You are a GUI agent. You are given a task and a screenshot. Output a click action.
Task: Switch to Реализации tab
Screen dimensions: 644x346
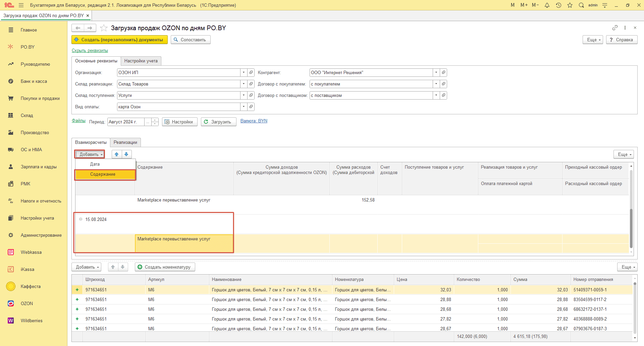[125, 142]
